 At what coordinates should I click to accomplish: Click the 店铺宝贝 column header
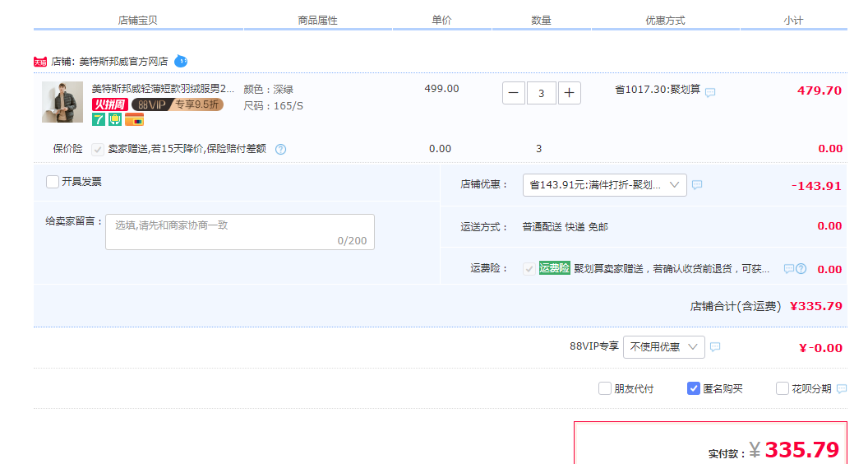138,21
